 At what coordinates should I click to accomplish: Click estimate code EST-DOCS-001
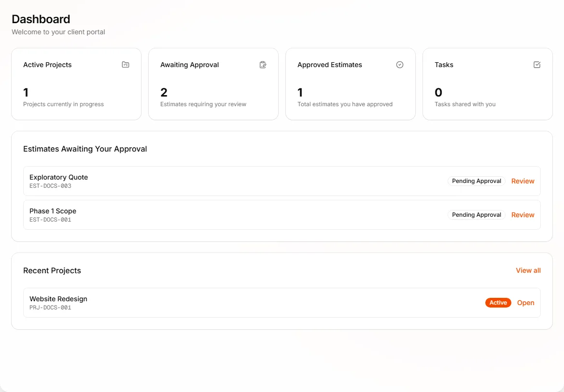click(50, 220)
